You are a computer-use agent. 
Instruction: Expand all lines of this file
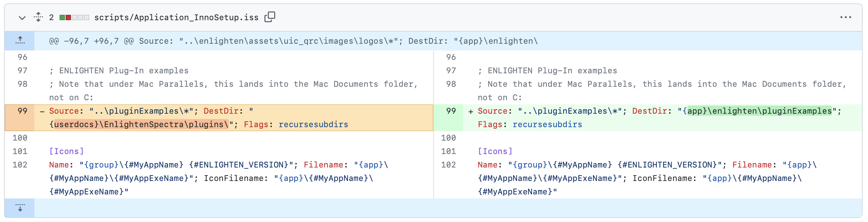click(x=38, y=17)
